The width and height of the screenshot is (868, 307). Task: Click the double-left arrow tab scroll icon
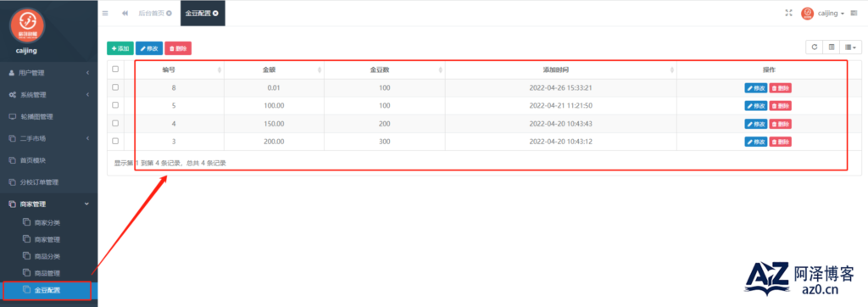tap(125, 14)
